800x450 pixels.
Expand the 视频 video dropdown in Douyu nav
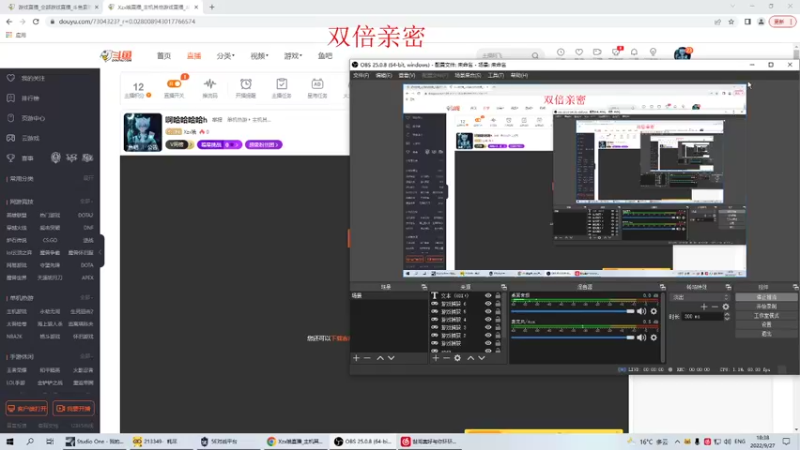click(259, 56)
